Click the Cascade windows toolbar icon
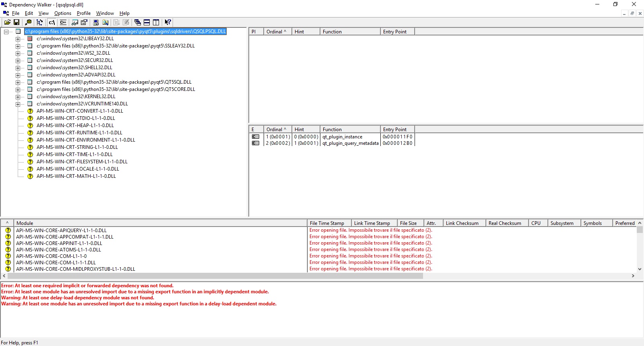The image size is (644, 346). tap(138, 23)
